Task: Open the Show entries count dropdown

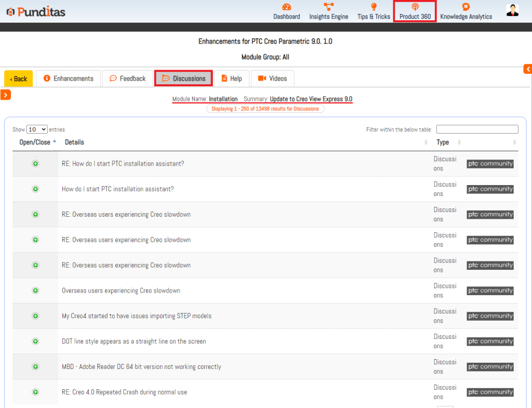Action: coord(37,129)
